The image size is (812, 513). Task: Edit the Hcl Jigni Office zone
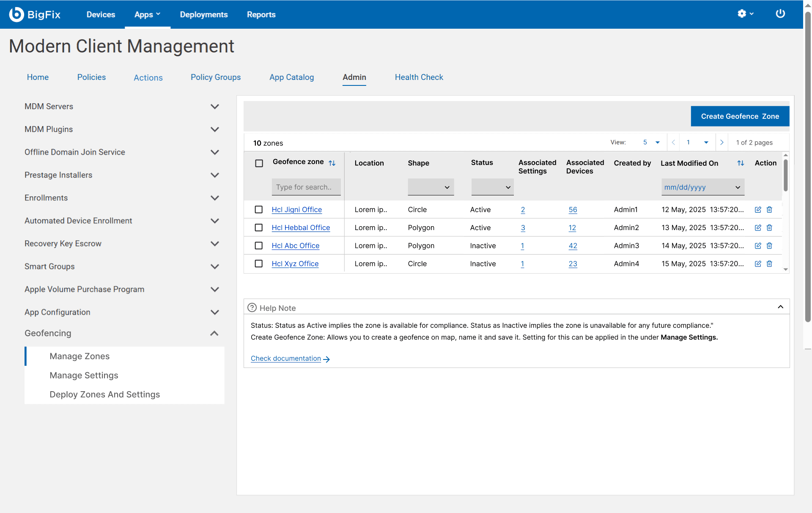(x=758, y=210)
